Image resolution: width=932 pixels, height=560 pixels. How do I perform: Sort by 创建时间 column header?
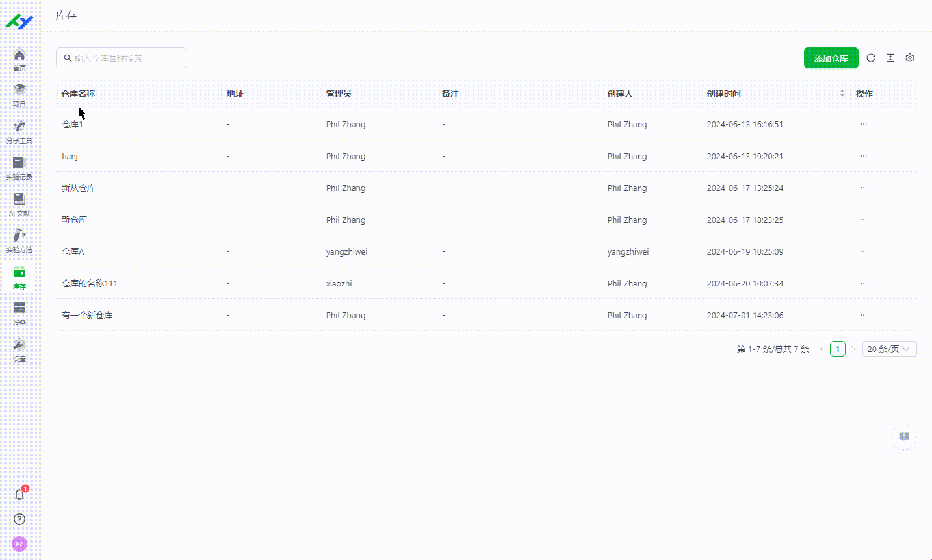pos(773,94)
